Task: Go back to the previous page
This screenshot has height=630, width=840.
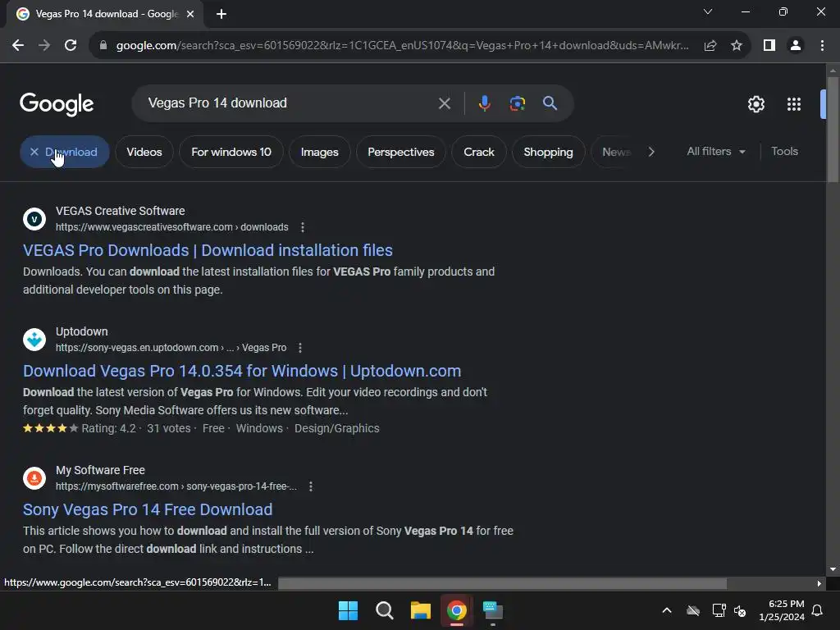Action: (18, 46)
